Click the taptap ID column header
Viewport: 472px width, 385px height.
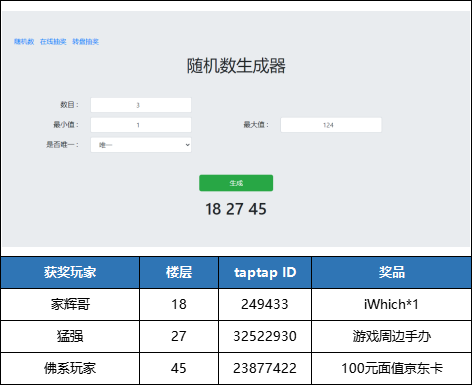pyautogui.click(x=265, y=272)
